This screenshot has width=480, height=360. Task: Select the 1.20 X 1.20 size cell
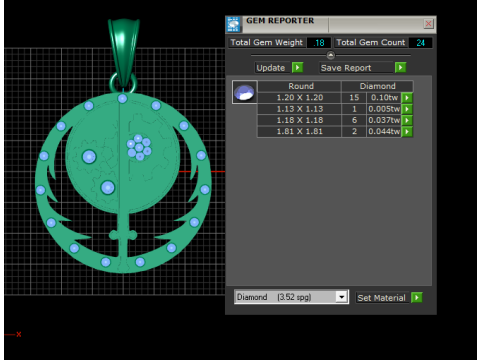(300, 98)
